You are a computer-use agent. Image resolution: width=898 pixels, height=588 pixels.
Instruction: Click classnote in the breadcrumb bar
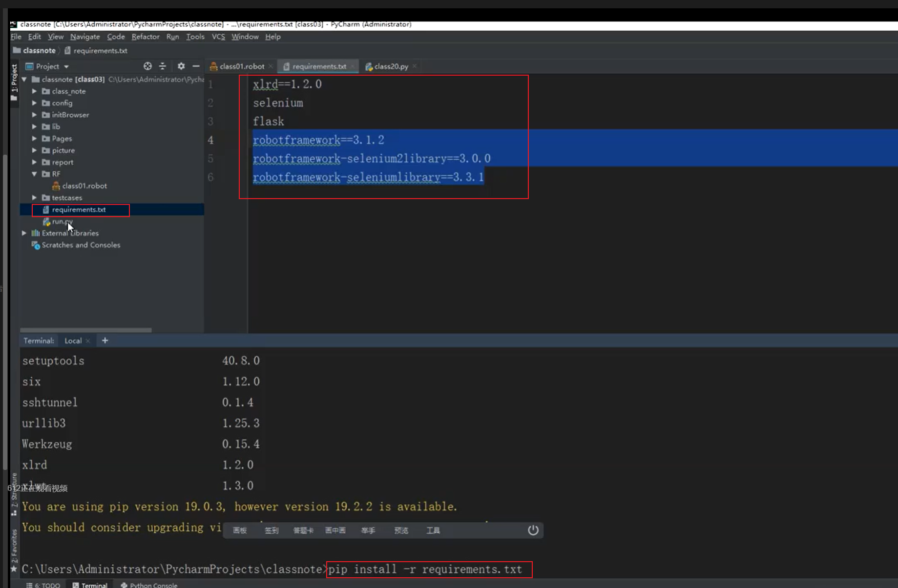(x=39, y=50)
